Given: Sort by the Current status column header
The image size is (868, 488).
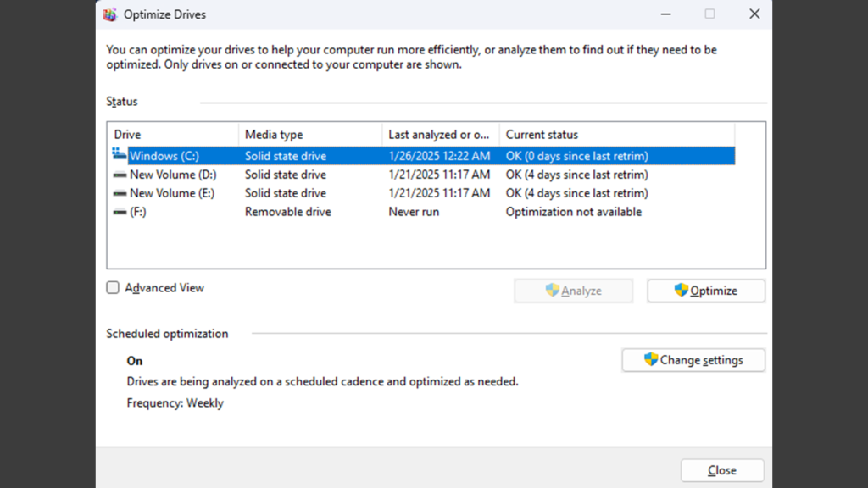Looking at the screenshot, I should (x=617, y=135).
